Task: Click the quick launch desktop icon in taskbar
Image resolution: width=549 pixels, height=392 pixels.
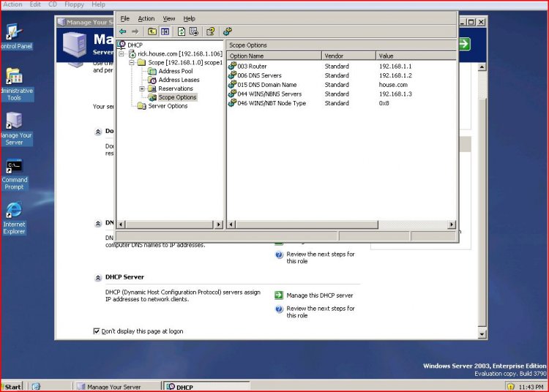Action: click(x=36, y=386)
